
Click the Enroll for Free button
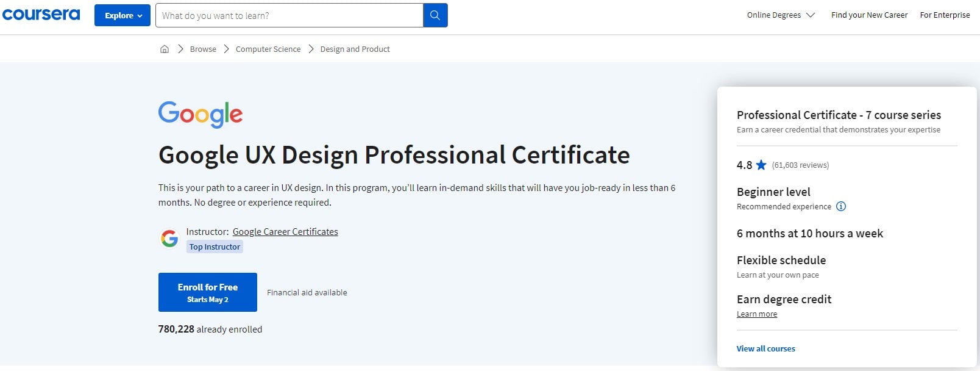[x=208, y=292]
